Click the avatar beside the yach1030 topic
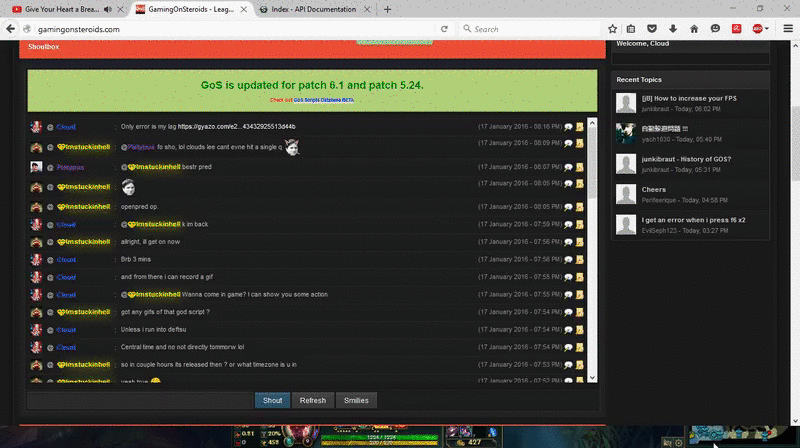Screen dimensions: 800x448 coord(626,133)
